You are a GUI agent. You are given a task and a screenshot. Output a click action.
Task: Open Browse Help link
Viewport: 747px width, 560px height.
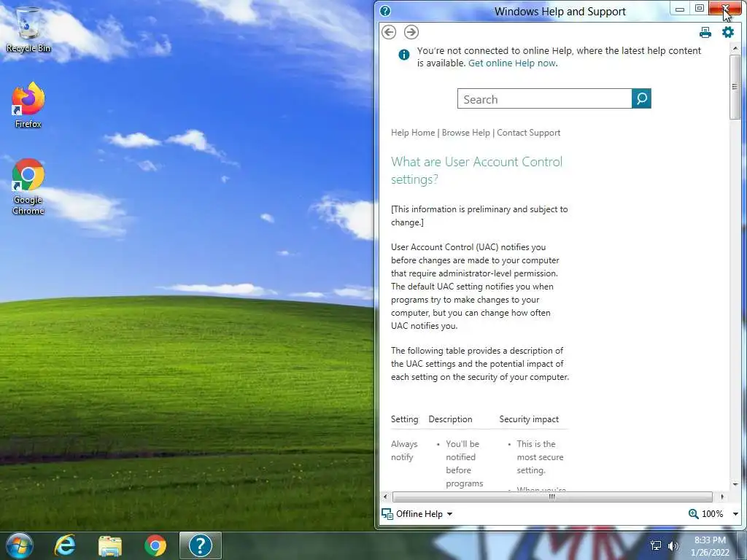coord(466,133)
